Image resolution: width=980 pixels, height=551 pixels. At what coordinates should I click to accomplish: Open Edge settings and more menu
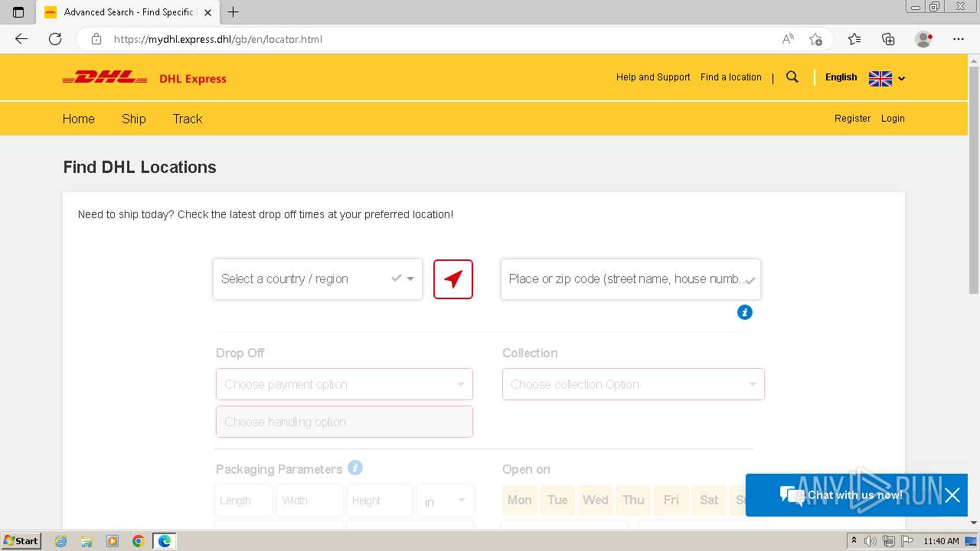click(959, 39)
